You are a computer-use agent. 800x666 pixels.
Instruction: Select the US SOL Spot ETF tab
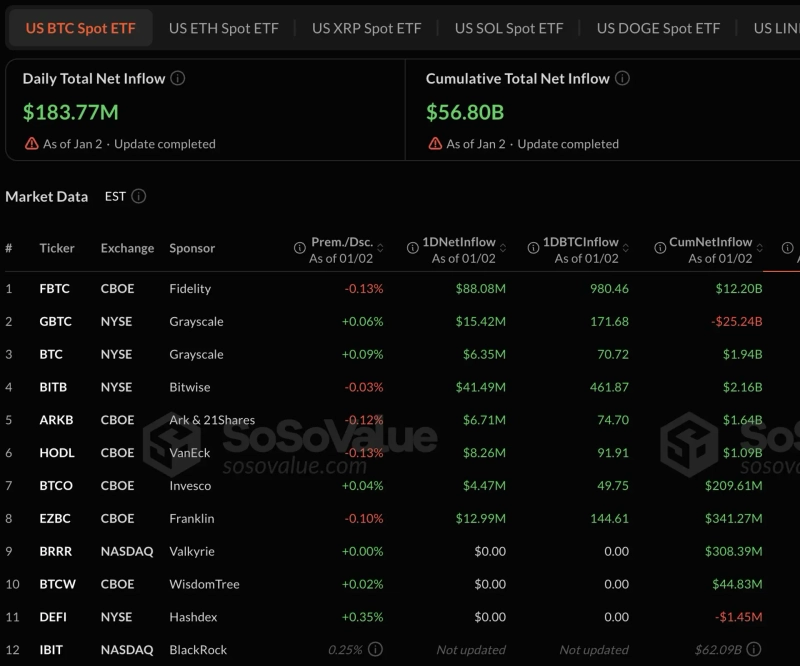point(509,28)
